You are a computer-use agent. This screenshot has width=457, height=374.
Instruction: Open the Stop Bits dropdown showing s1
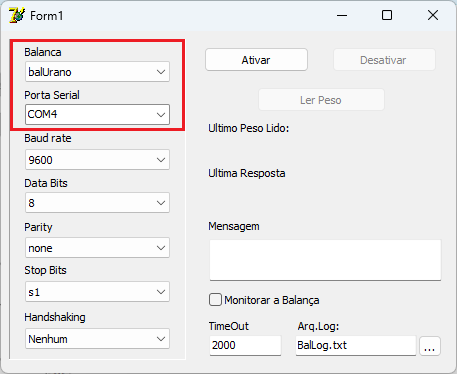coord(97,292)
